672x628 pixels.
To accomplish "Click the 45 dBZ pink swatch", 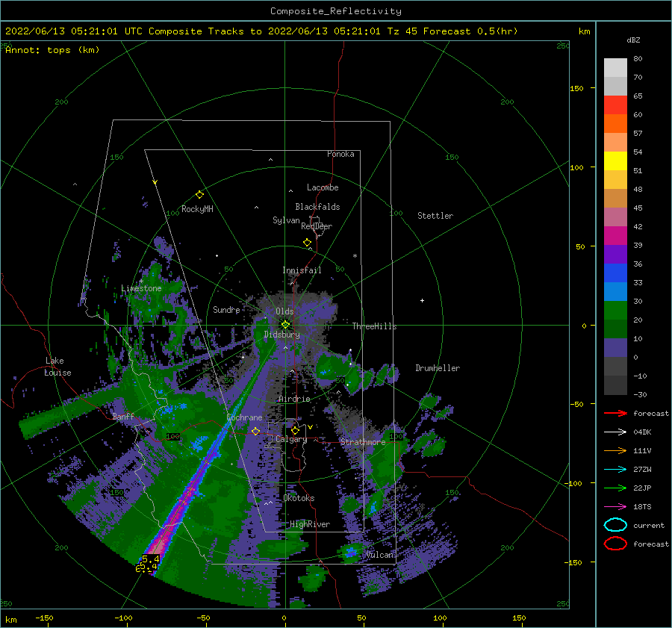I will point(615,217).
